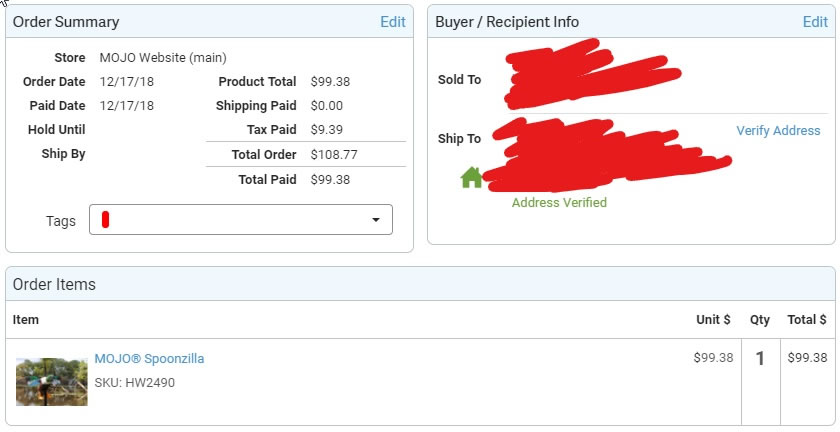The width and height of the screenshot is (840, 432).
Task: Click the Qty column header
Action: (760, 320)
